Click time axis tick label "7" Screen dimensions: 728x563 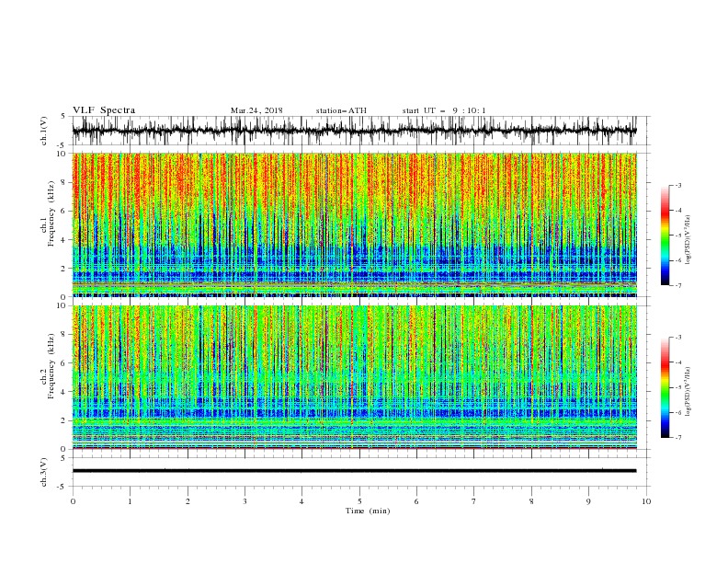[474, 501]
